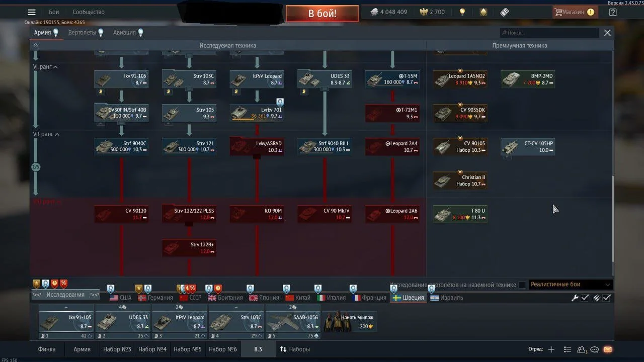Toggle helicopter research on ground vehicles checkbox
The height and width of the screenshot is (362, 644).
point(522,285)
